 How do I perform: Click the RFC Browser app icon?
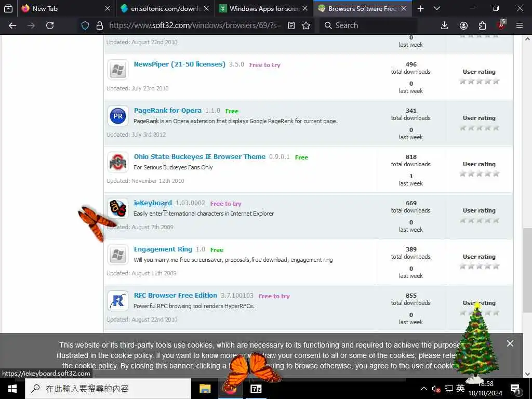click(118, 301)
